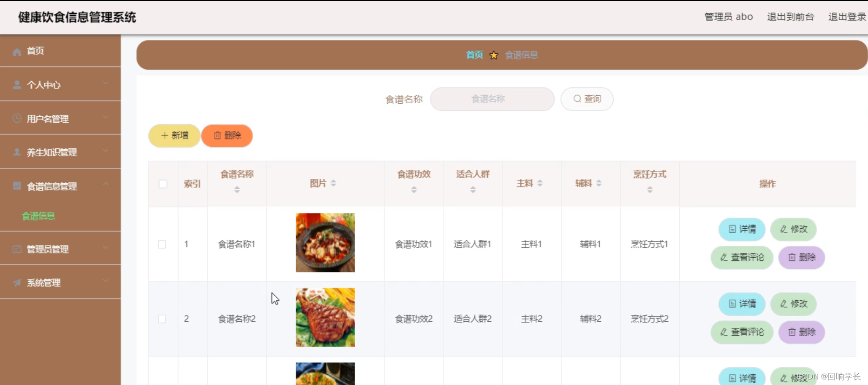Expand the 养生知识管理 menu arrow

click(106, 151)
